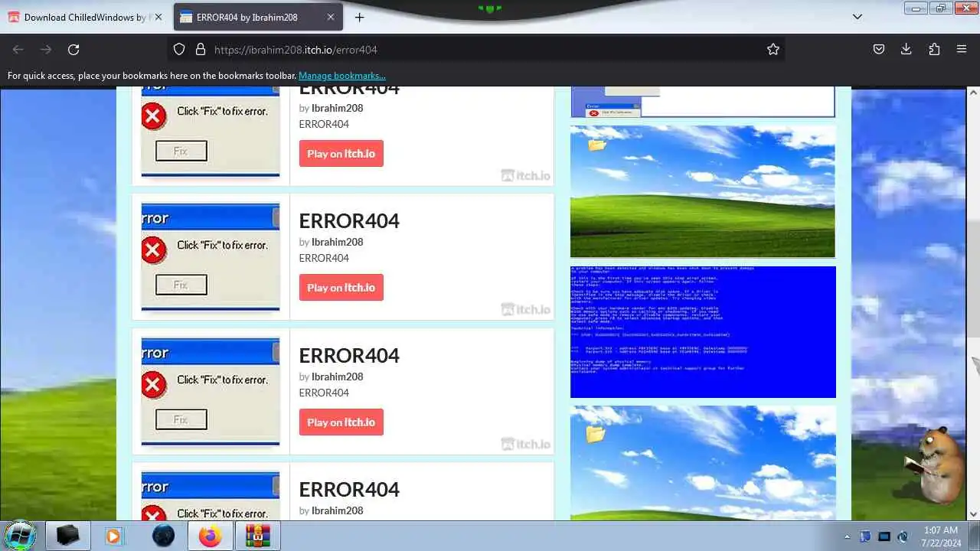980x551 pixels.
Task: Close the Download ChilledWindows tab
Action: click(x=158, y=17)
